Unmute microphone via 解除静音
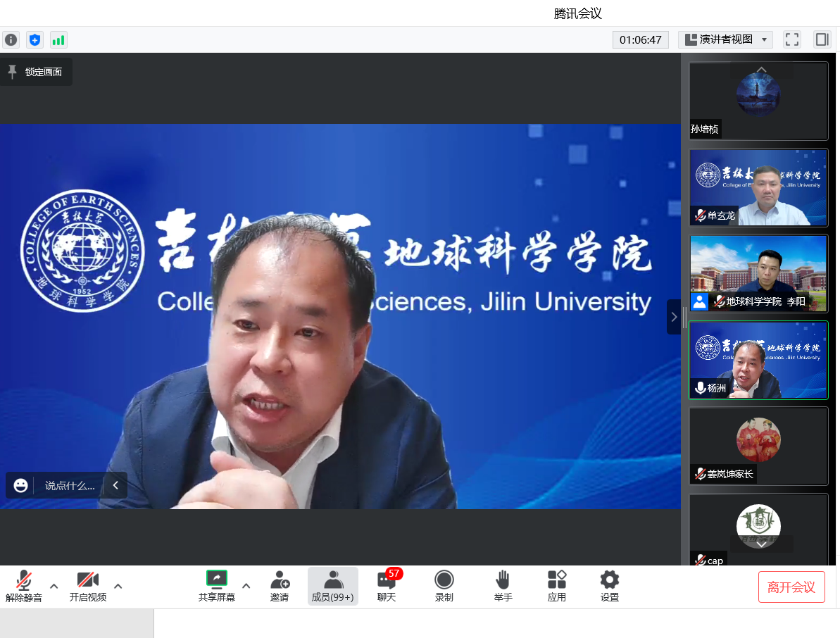The image size is (840, 638). pyautogui.click(x=24, y=586)
